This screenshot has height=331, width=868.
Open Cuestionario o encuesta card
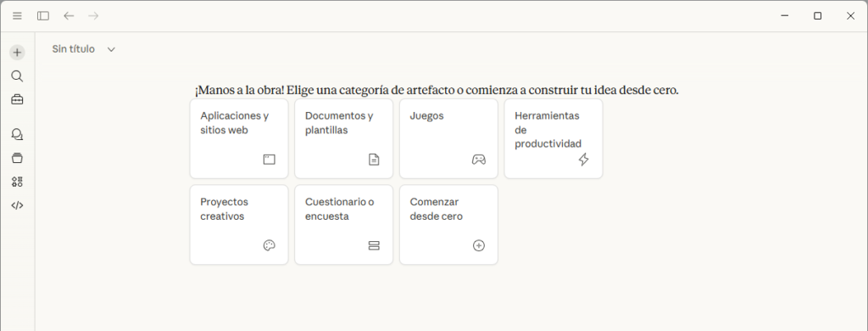tap(344, 225)
